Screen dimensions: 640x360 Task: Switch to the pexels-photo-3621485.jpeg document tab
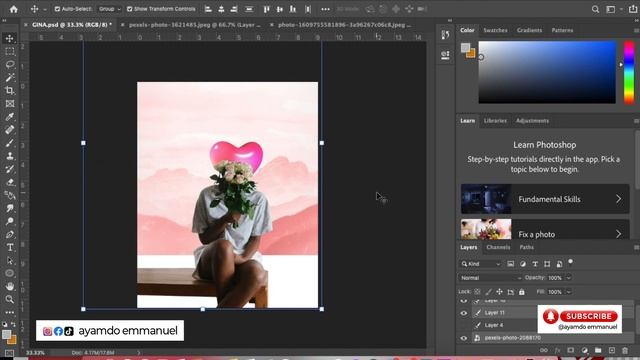tap(194, 25)
